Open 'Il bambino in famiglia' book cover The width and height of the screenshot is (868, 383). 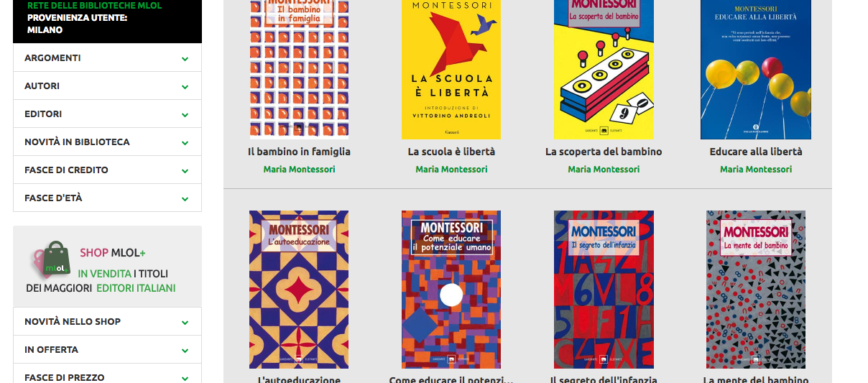300,69
